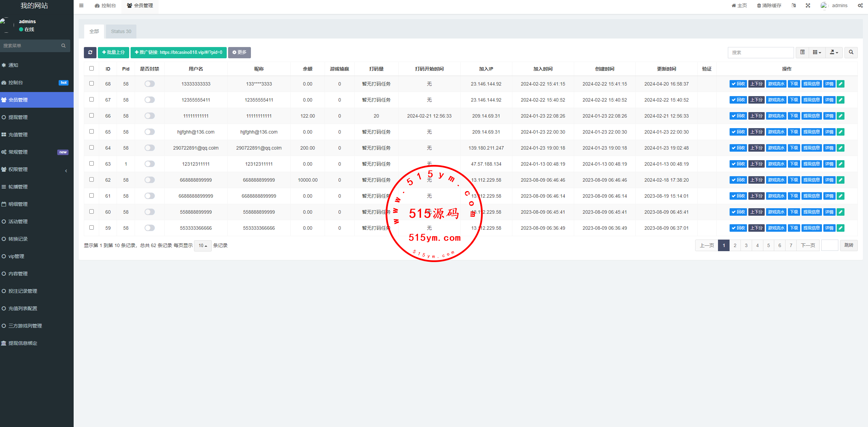
Task: Check the checkbox for row ID 66
Action: tap(91, 116)
